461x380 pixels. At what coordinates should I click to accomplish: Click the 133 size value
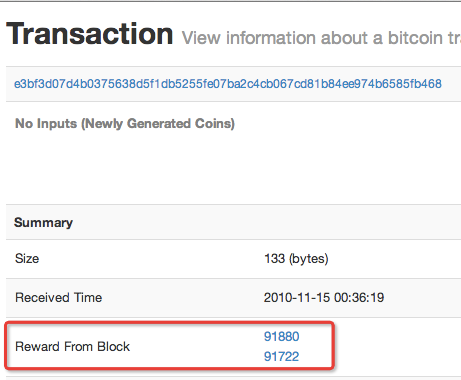tap(274, 259)
